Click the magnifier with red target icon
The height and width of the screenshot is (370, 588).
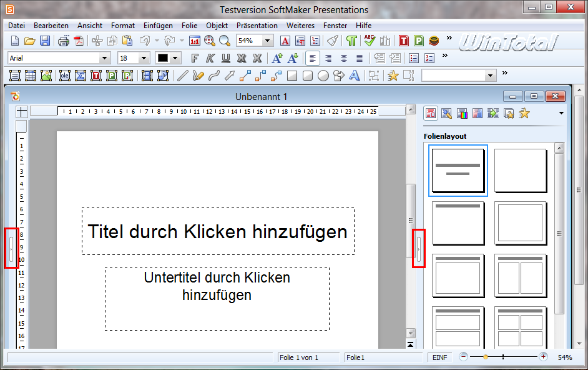pyautogui.click(x=209, y=41)
